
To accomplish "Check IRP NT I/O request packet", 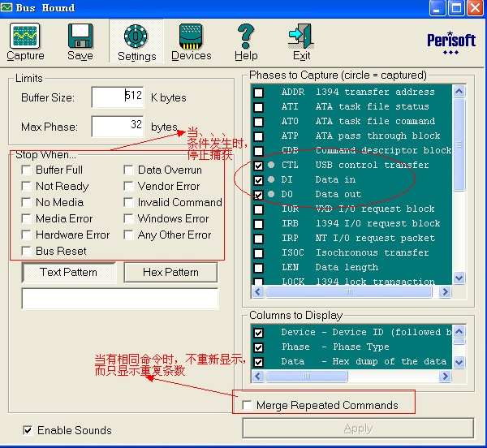I will (x=258, y=239).
